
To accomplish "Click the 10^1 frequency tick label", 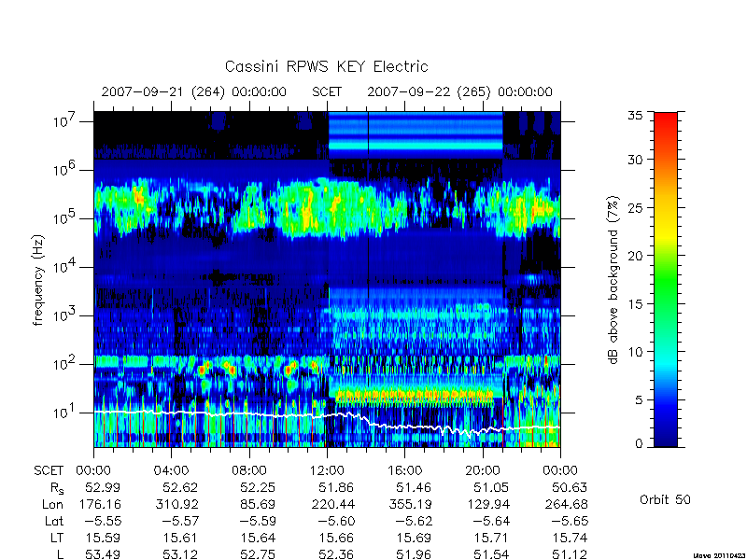I will click(65, 413).
